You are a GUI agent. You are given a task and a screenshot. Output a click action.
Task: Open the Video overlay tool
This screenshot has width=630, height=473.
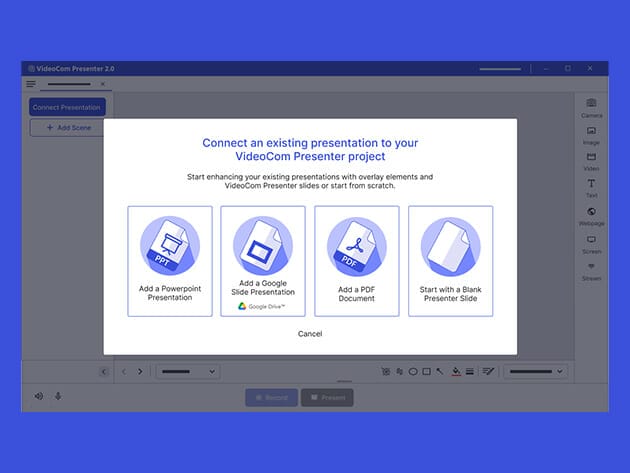point(591,159)
